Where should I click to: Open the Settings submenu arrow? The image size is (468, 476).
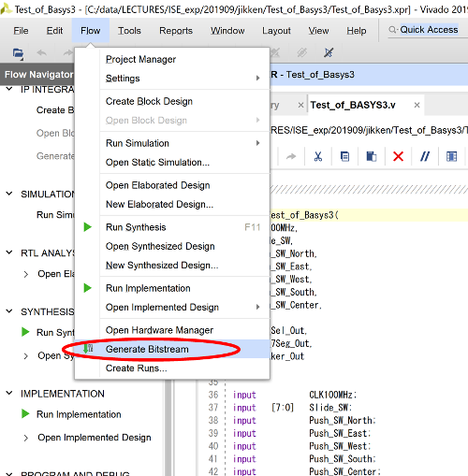pos(257,78)
